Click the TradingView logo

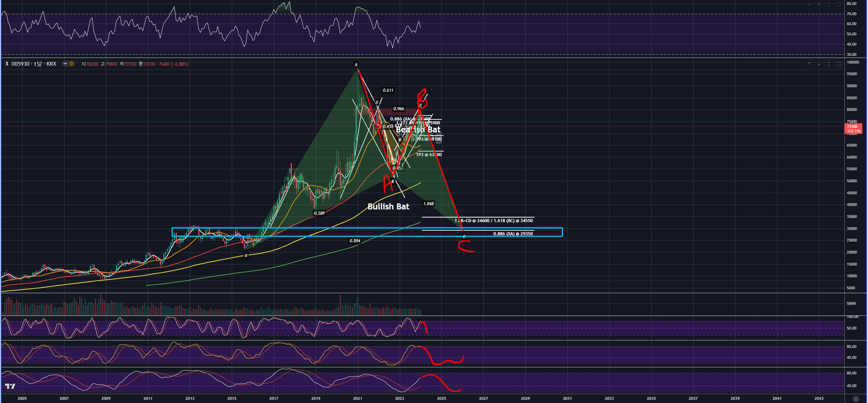[10, 386]
